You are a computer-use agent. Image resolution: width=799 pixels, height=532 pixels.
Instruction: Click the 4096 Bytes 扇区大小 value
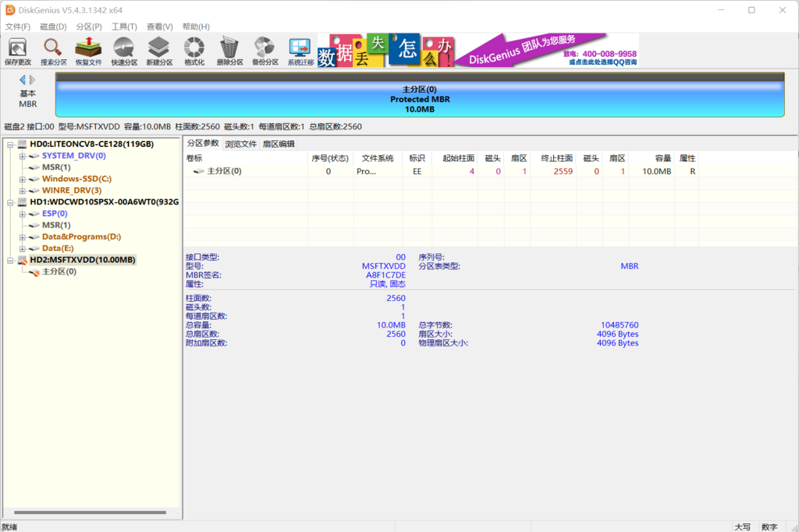click(x=618, y=334)
